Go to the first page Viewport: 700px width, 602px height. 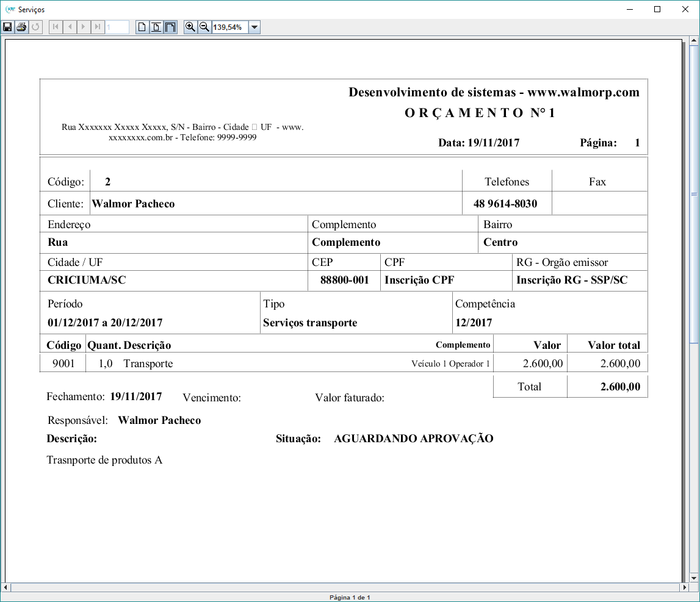56,27
